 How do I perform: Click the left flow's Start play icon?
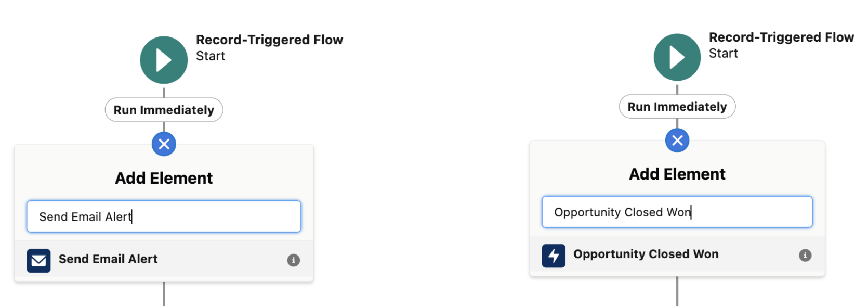164,59
